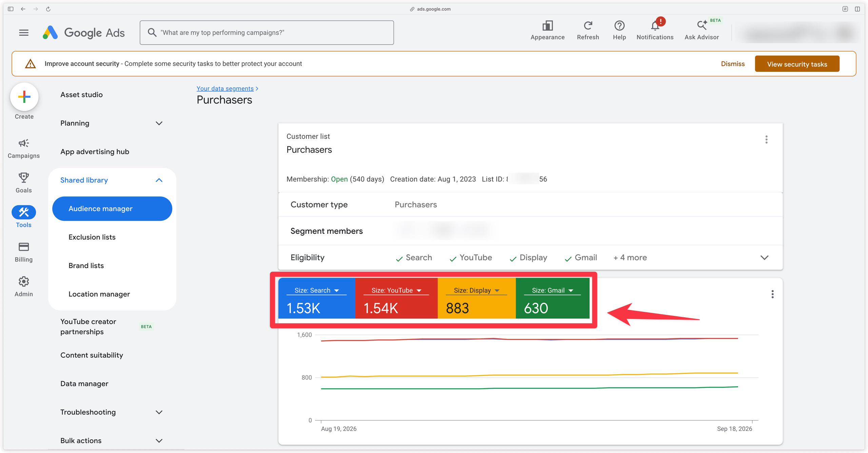Open App advertising hub
Viewport: 868px width, 453px height.
[95, 152]
